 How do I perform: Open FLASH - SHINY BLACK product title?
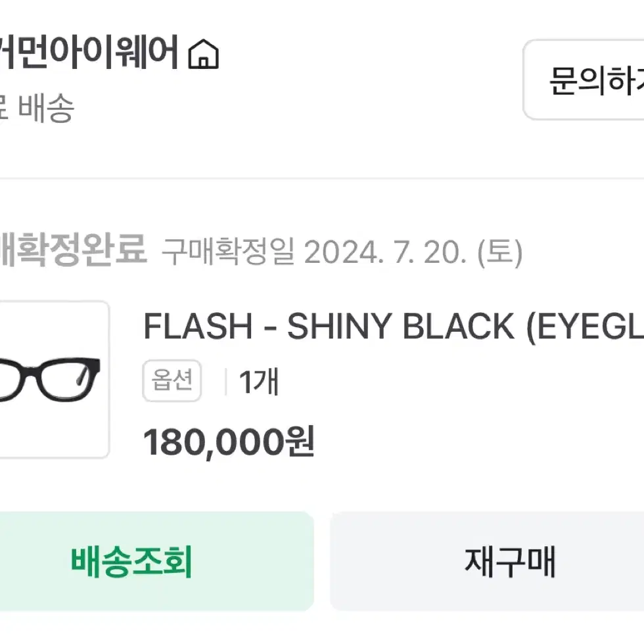[394, 327]
